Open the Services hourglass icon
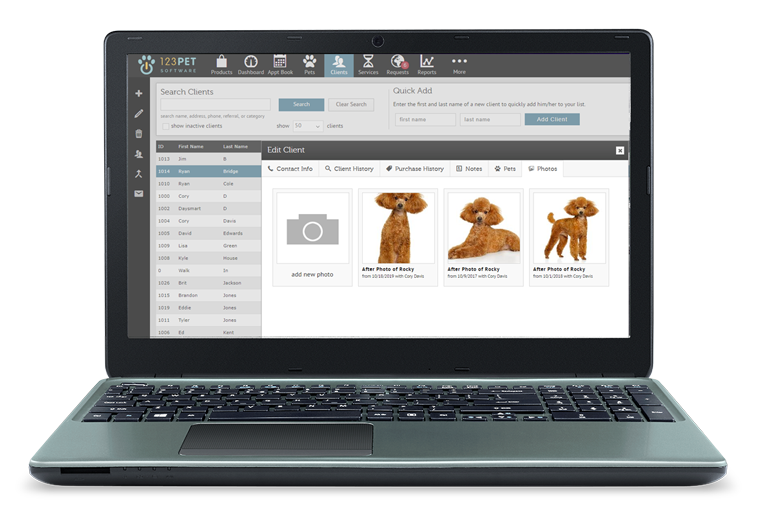The image size is (759, 509). [x=368, y=64]
